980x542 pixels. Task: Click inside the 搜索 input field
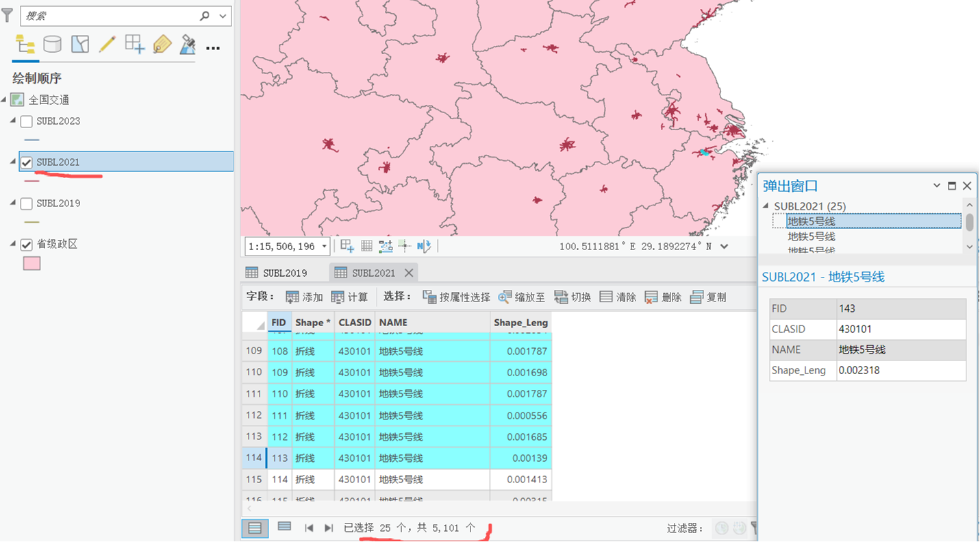pos(110,15)
